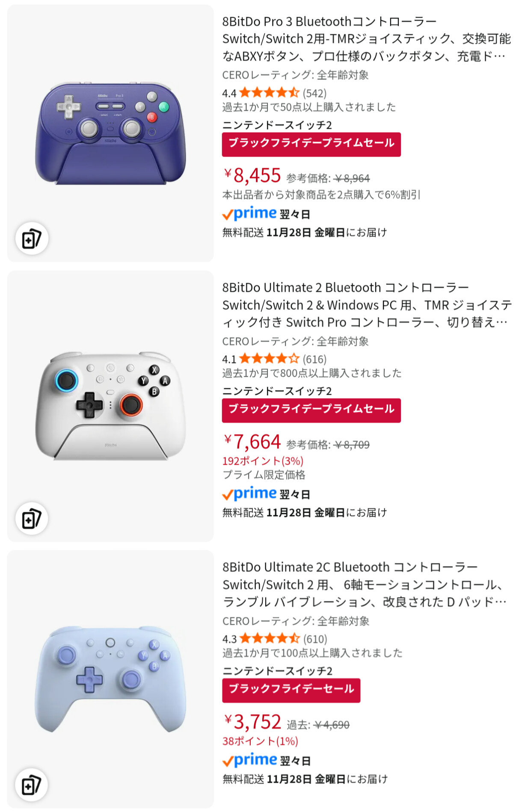Viewport: 522px width, 812px height.
Task: Tap the compare icon on the Ultimate 2C image
Action: pyautogui.click(x=32, y=785)
